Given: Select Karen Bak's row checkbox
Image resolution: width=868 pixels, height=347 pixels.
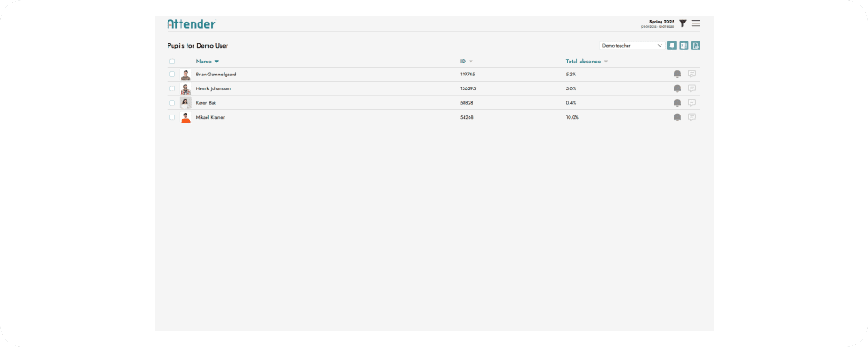Looking at the screenshot, I should pos(172,102).
